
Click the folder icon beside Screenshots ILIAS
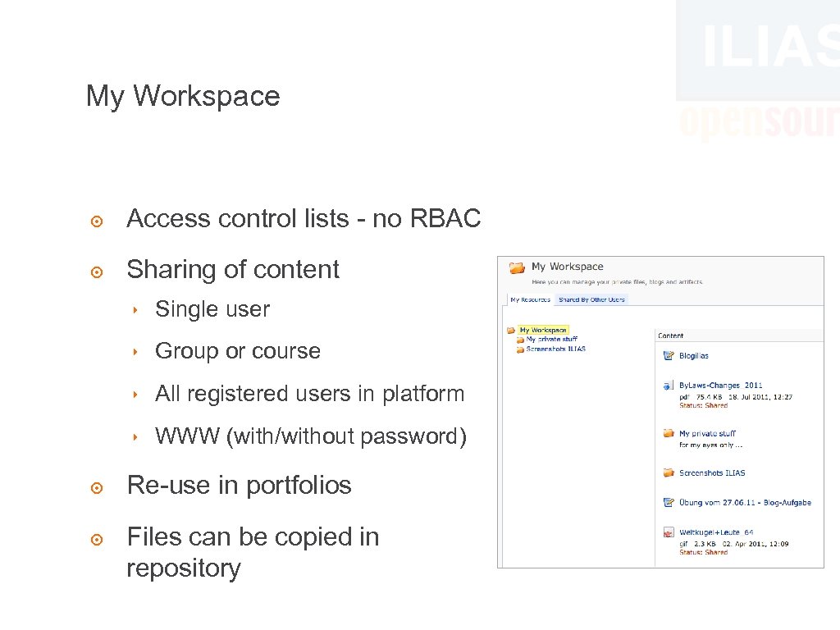[668, 472]
